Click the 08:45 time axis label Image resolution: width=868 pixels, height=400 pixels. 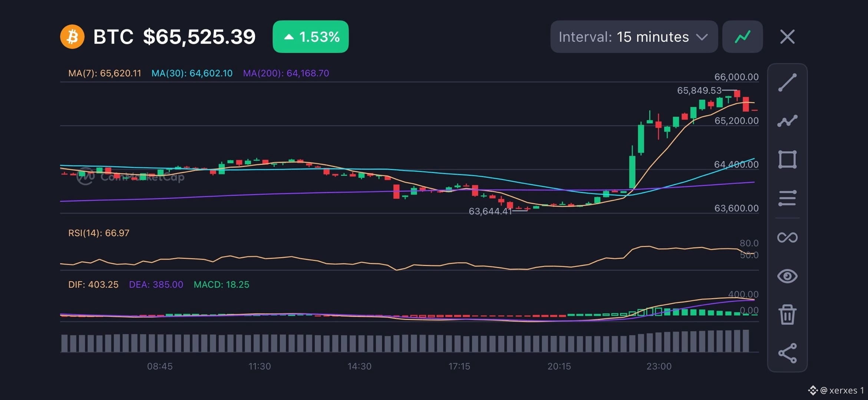click(160, 366)
